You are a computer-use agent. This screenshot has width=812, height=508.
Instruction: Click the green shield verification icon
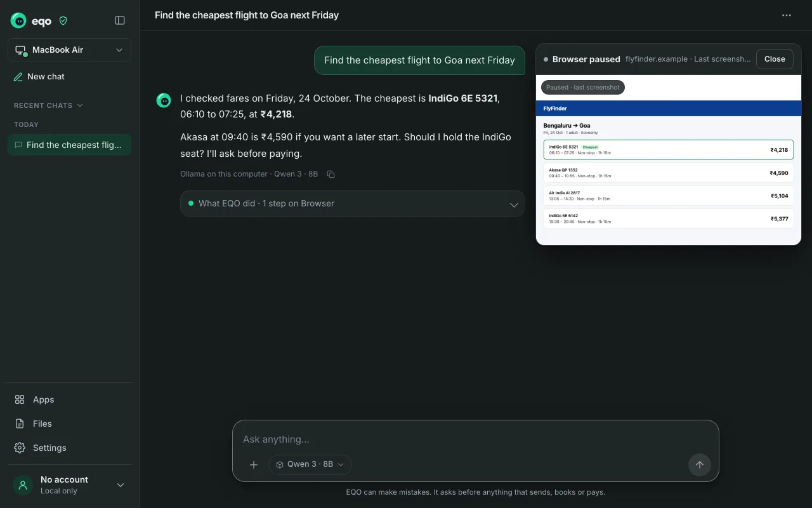pos(63,20)
